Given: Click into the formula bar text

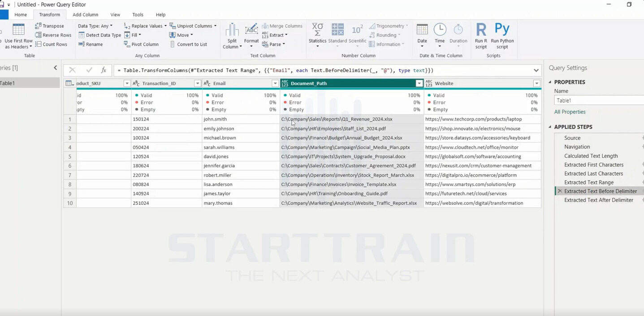Looking at the screenshot, I should click(x=323, y=70).
